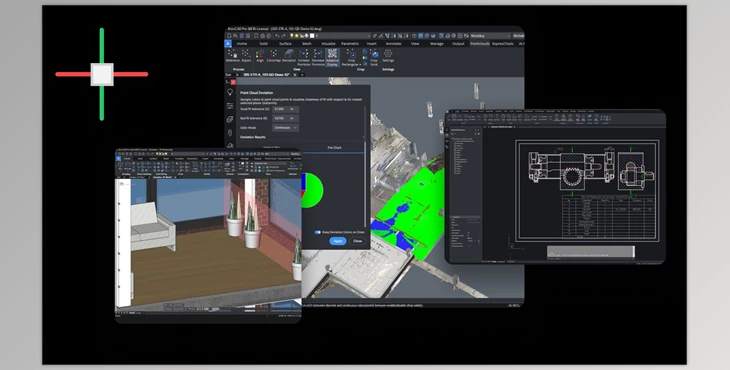
Task: Click the Export point cloud icon
Action: click(246, 56)
